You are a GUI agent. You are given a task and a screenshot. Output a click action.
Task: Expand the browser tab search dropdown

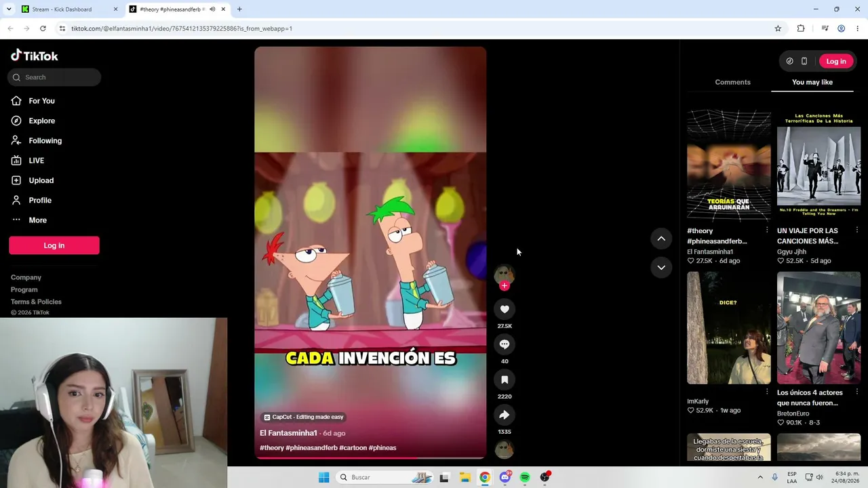click(9, 9)
